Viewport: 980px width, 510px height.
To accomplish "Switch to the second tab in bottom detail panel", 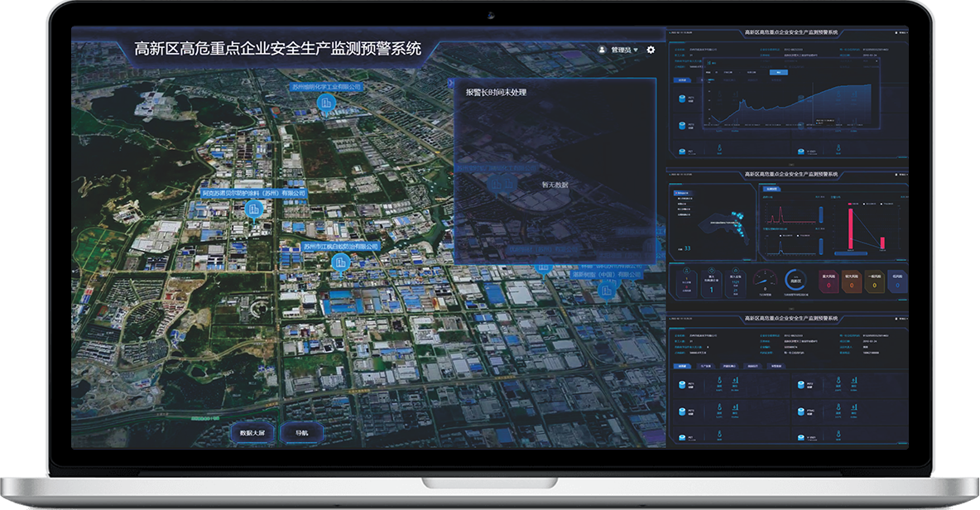I will pyautogui.click(x=708, y=365).
